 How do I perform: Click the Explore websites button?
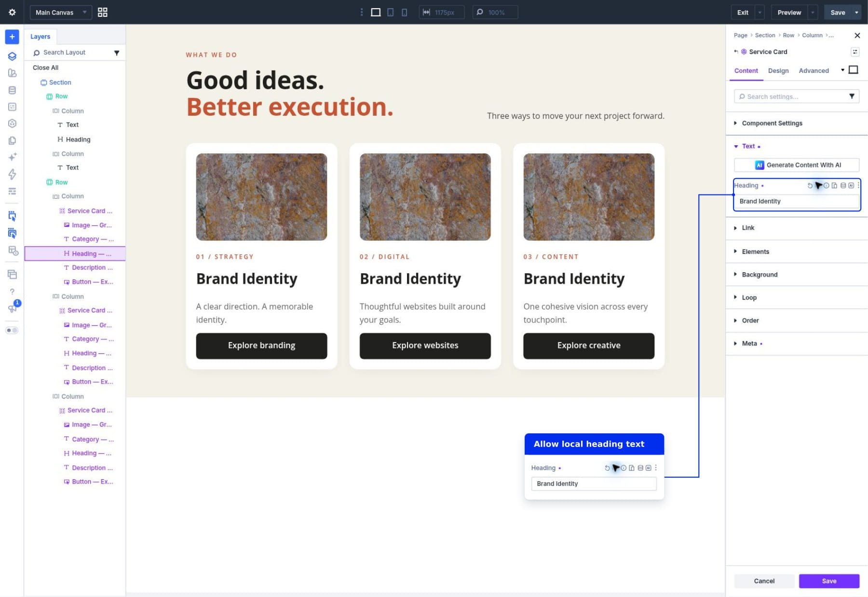click(425, 346)
